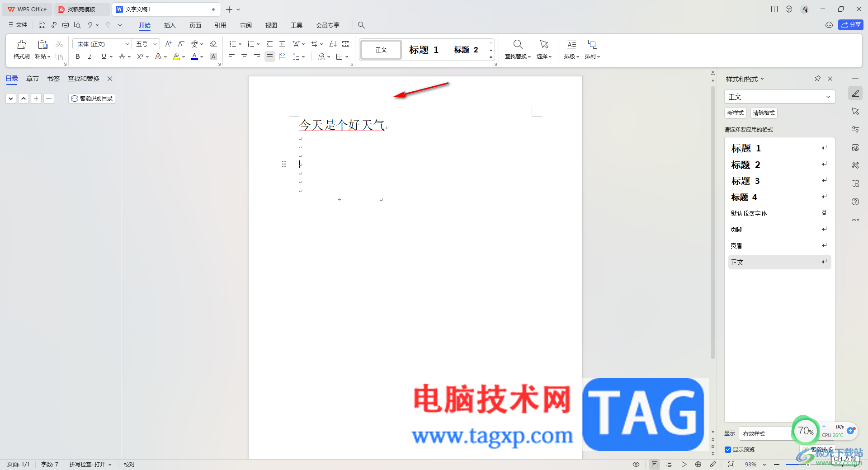Apply the 标题 1 style from ribbon gallery

(x=424, y=50)
